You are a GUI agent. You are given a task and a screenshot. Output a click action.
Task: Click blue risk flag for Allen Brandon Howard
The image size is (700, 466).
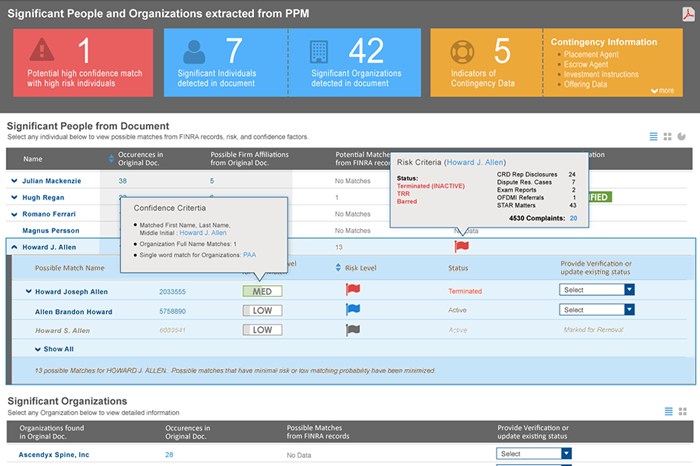[x=352, y=310]
